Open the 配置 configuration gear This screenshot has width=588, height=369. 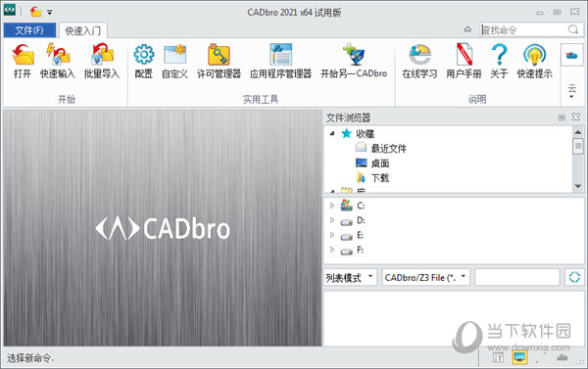click(144, 61)
